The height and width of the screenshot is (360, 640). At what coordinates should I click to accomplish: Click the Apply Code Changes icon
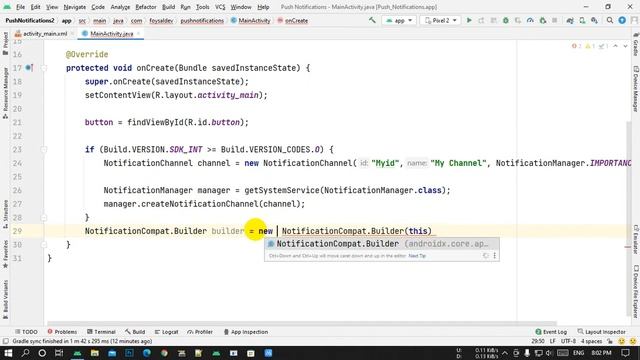[x=493, y=20]
